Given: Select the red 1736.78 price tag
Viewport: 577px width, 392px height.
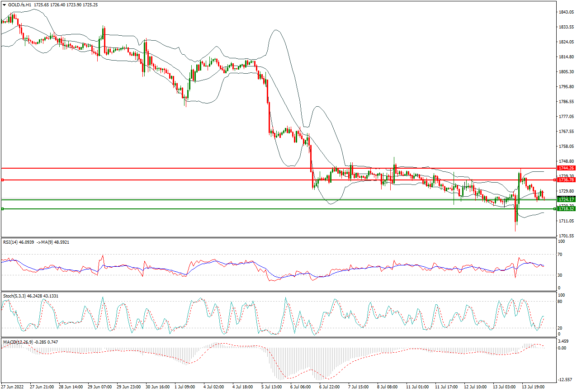Looking at the screenshot, I should pos(566,180).
